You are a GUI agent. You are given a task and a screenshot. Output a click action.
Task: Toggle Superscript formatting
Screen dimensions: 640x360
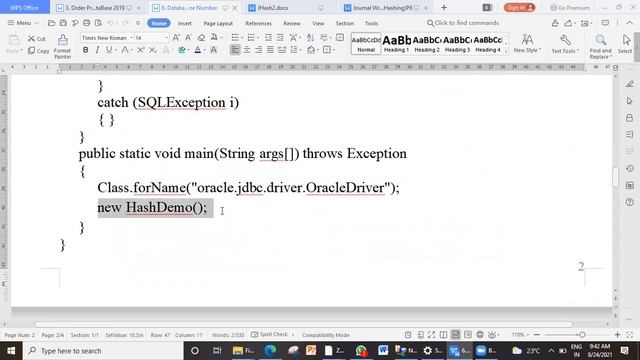(140, 50)
